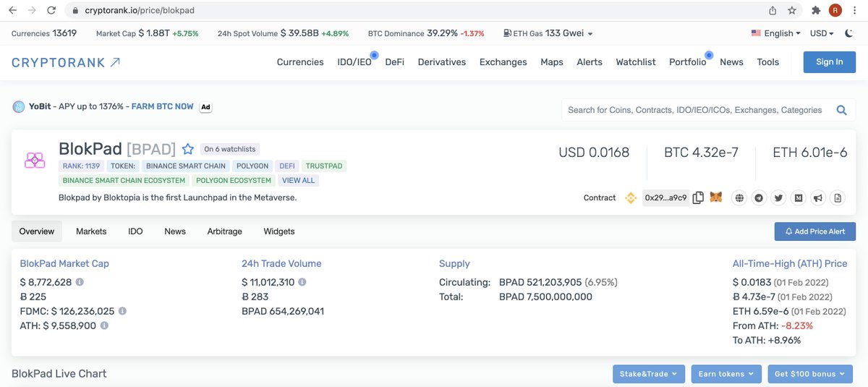Click the Add Price Alert button
Viewport: 868px width, 387px height.
815,231
